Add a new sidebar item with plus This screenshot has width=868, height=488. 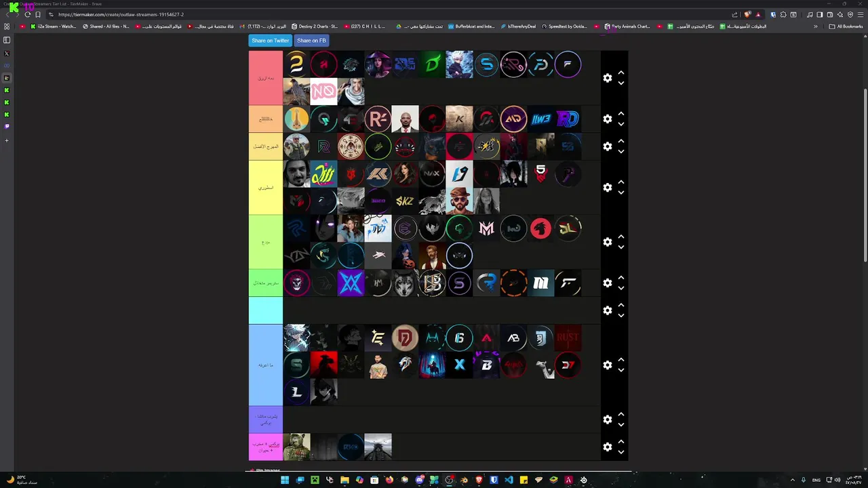[x=7, y=141]
